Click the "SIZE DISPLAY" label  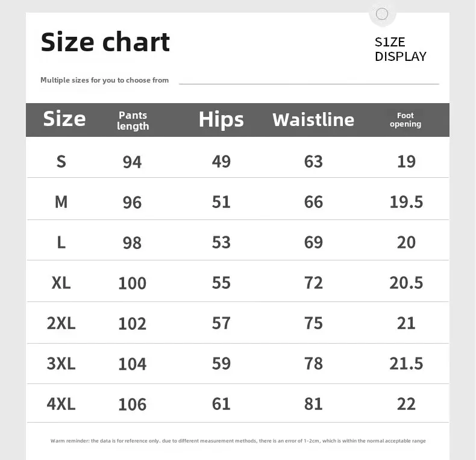[400, 49]
